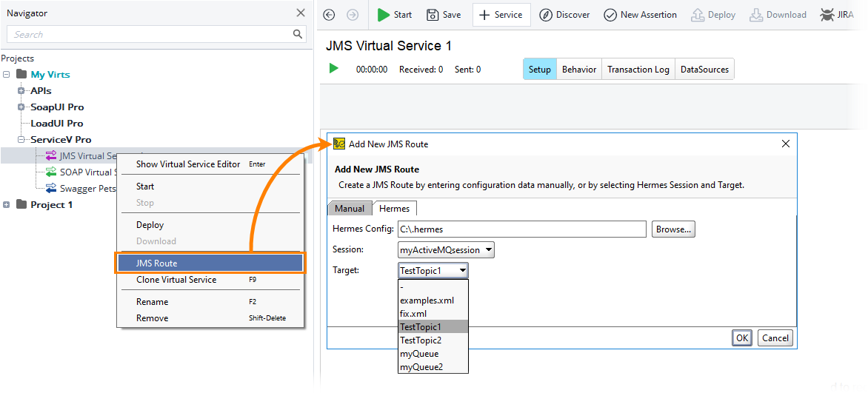Click the SOAP Virtual Service green arrows icon
868x393 pixels.
point(51,172)
